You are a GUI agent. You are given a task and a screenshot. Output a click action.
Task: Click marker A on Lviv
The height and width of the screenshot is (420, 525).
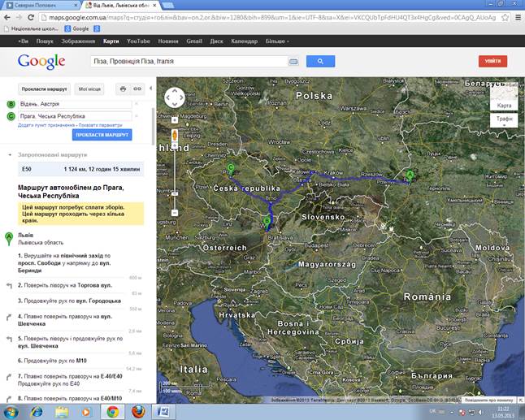[x=410, y=175]
